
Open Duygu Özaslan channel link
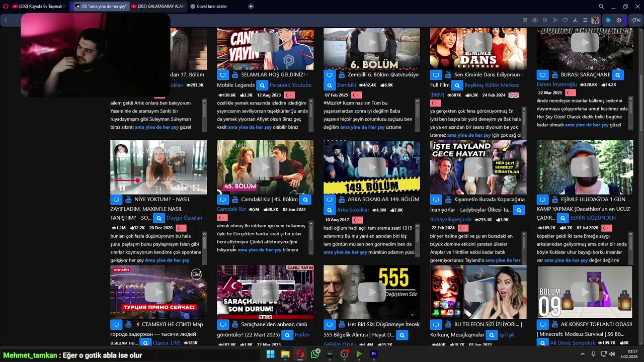pos(184,218)
